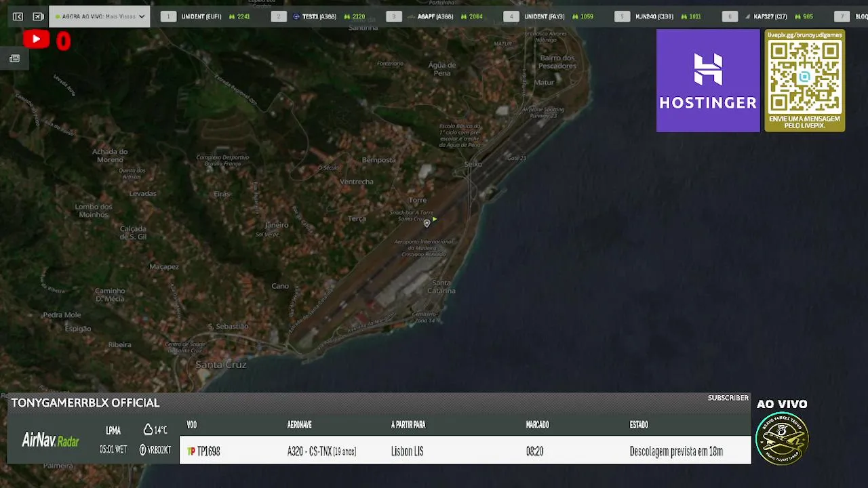
Task: Click the LPMA airport code
Action: (113, 430)
